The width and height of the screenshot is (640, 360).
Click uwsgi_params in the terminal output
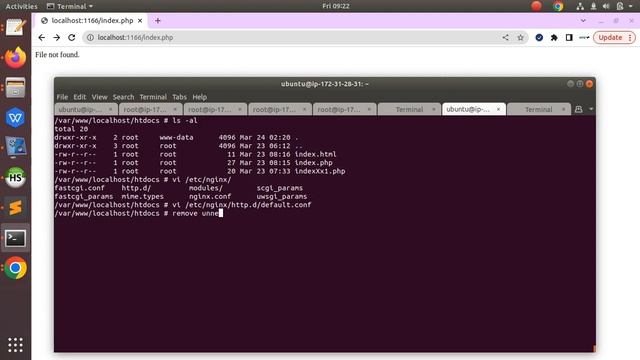coord(282,197)
